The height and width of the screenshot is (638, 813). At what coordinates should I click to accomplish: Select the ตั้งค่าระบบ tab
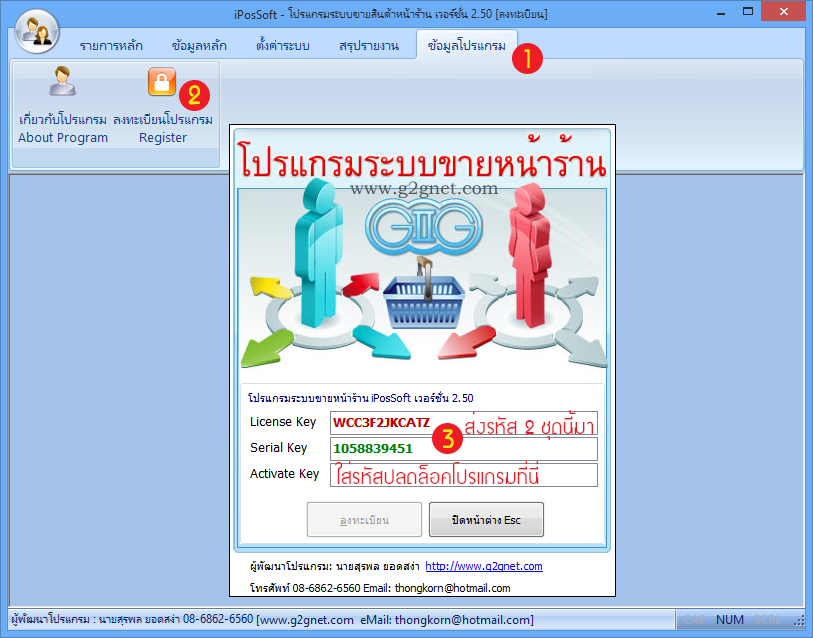coord(283,46)
